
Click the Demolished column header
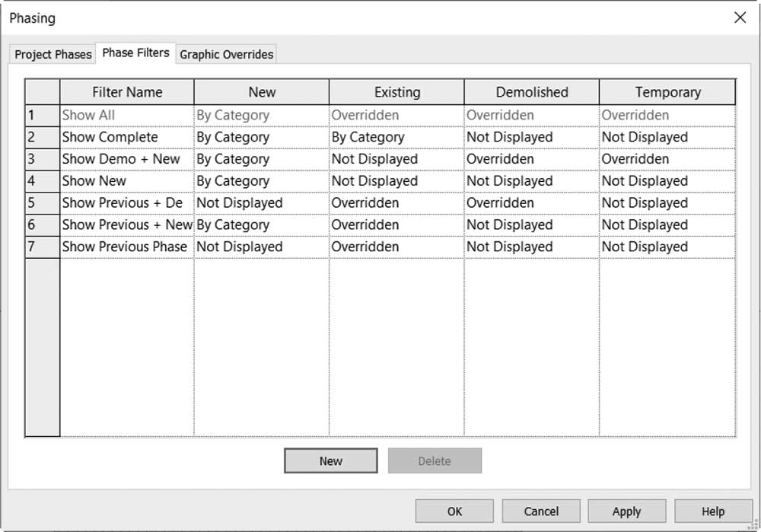click(x=532, y=92)
